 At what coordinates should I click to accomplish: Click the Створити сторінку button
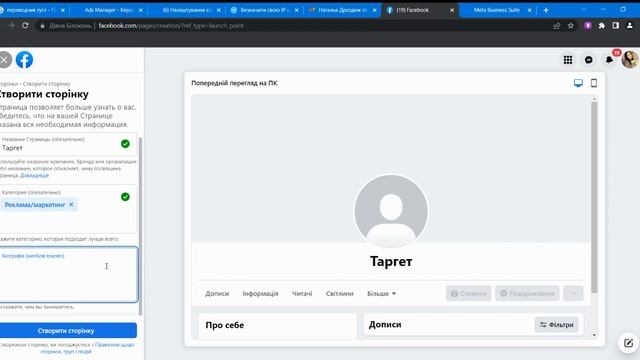pyautogui.click(x=68, y=331)
